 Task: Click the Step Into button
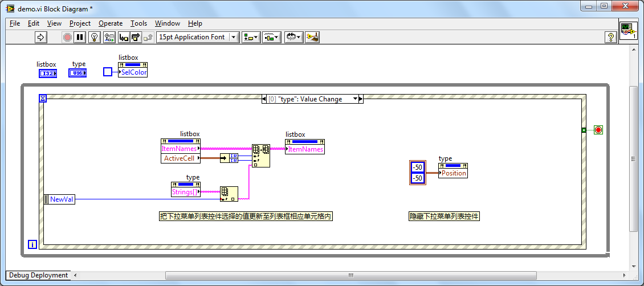click(124, 37)
